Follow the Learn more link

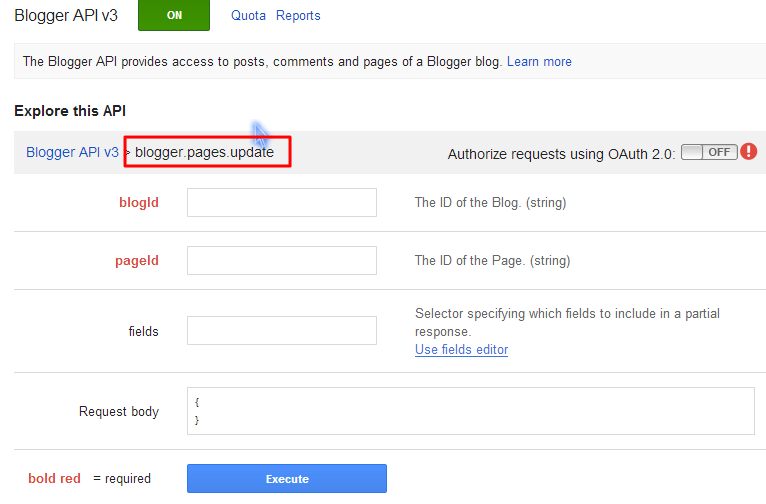pos(539,62)
